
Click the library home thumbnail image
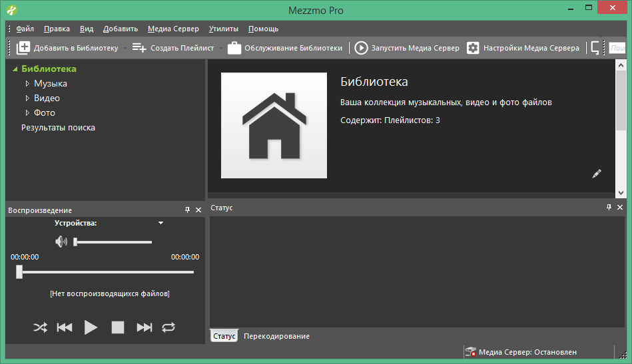tap(274, 125)
